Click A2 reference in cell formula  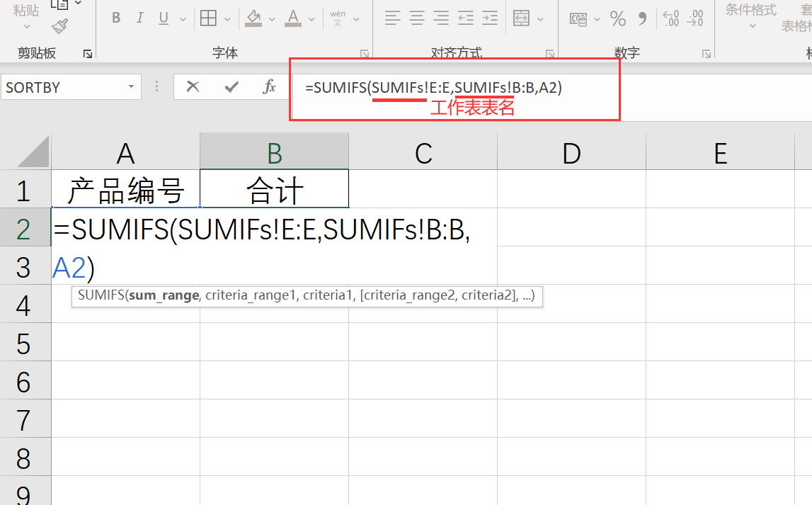click(69, 268)
